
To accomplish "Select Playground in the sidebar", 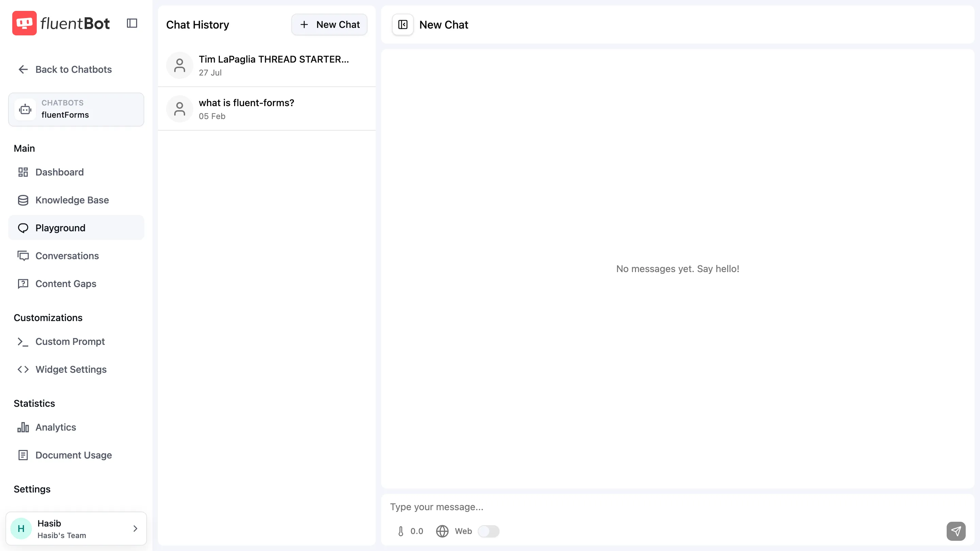I will coord(76,228).
